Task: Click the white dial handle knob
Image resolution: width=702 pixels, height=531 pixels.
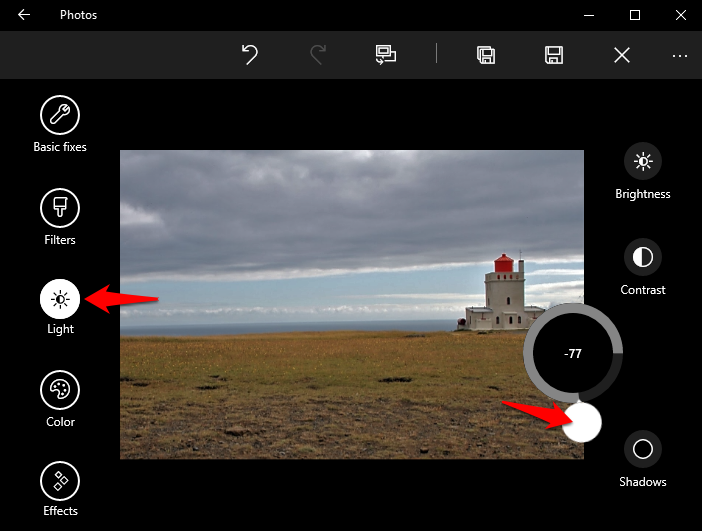Action: [582, 422]
